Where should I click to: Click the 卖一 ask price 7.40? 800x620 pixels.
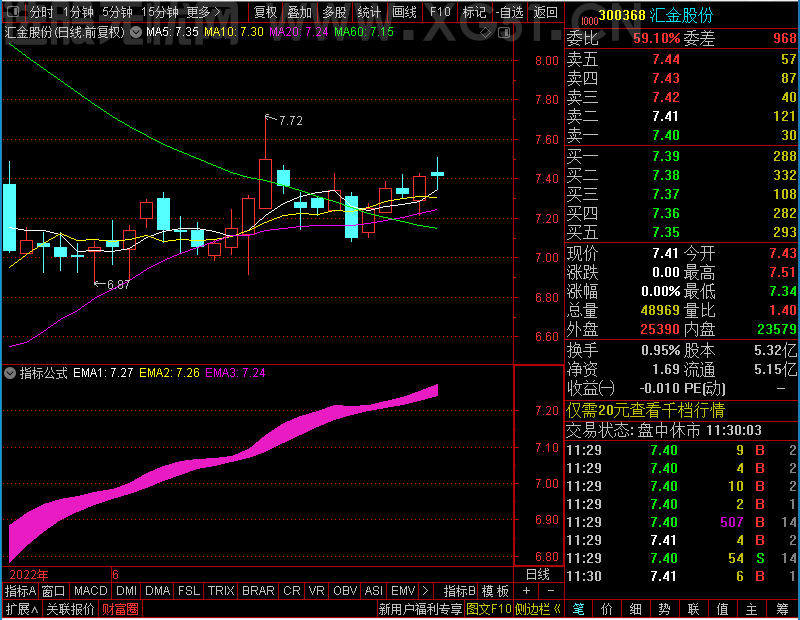pos(666,135)
